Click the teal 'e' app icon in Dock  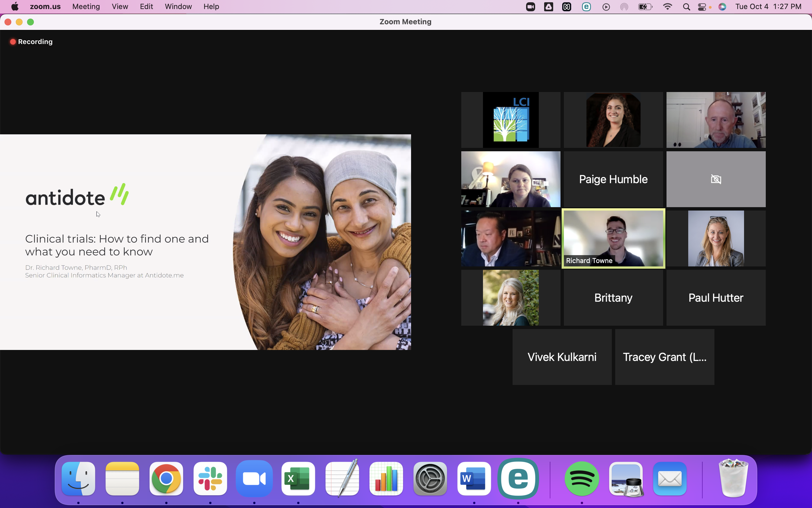[518, 478]
